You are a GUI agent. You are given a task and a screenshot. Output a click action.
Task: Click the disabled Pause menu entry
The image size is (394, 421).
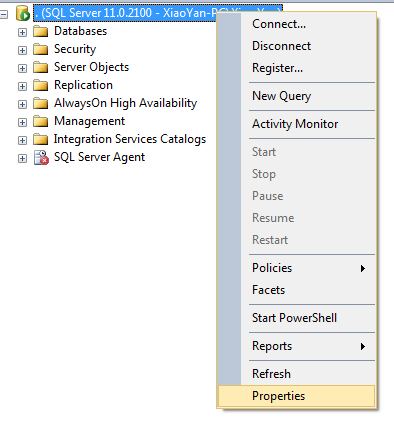296,196
